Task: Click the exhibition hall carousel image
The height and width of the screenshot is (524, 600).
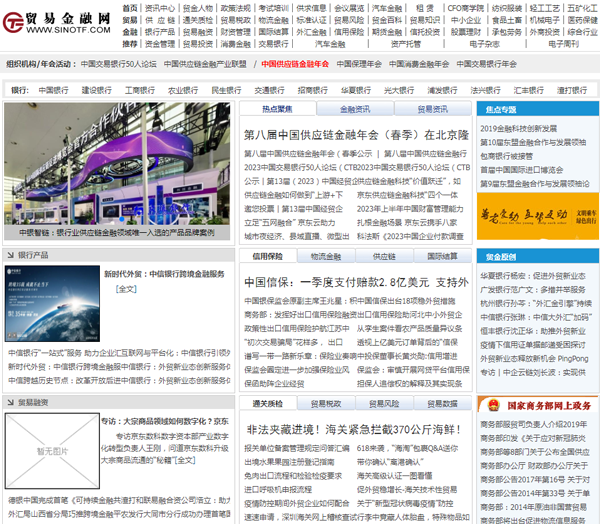Action: (117, 163)
